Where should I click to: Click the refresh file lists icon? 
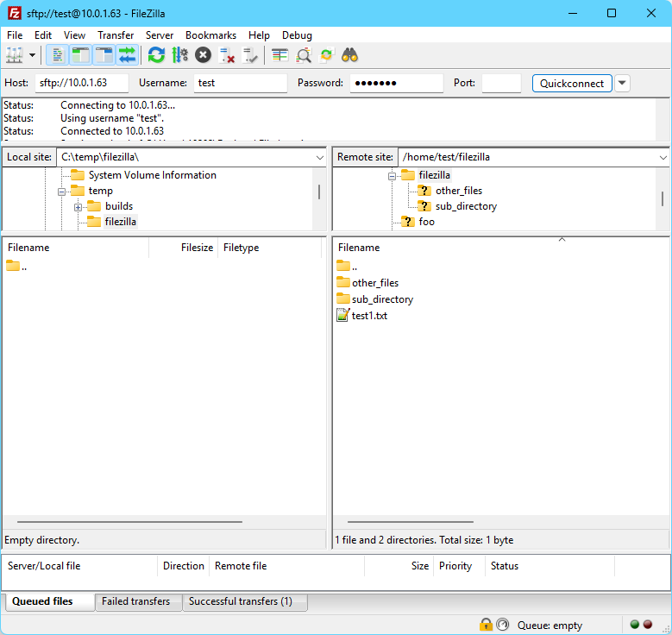pos(156,55)
